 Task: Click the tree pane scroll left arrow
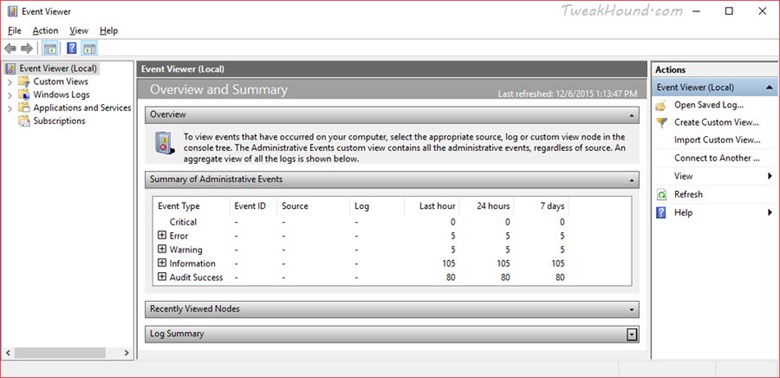tap(8, 353)
